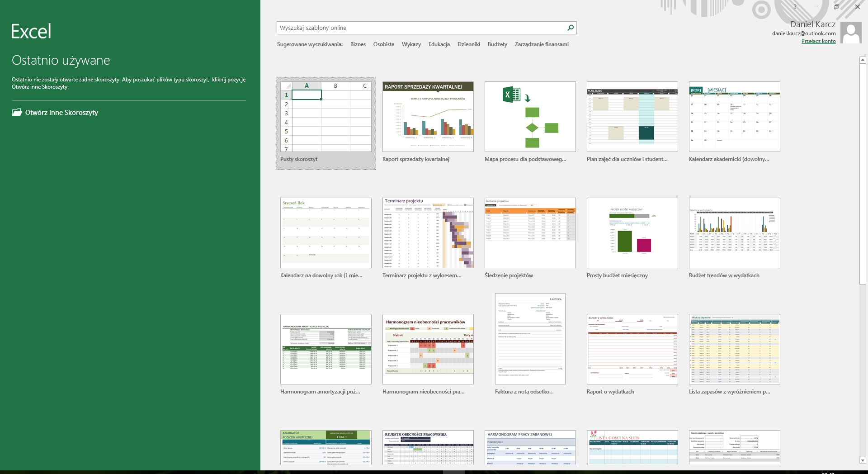This screenshot has width=868, height=474.
Task: Open the Pusty skoroszyt blank workbook
Action: (x=325, y=118)
